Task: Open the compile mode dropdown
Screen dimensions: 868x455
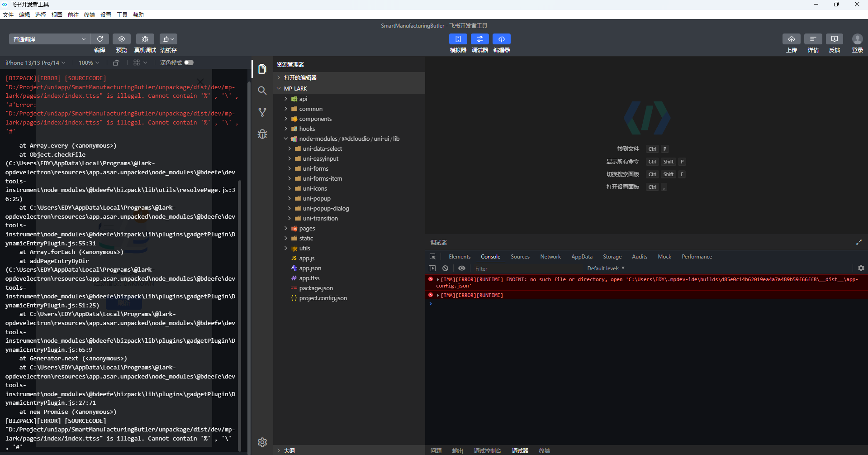Action: (49, 39)
